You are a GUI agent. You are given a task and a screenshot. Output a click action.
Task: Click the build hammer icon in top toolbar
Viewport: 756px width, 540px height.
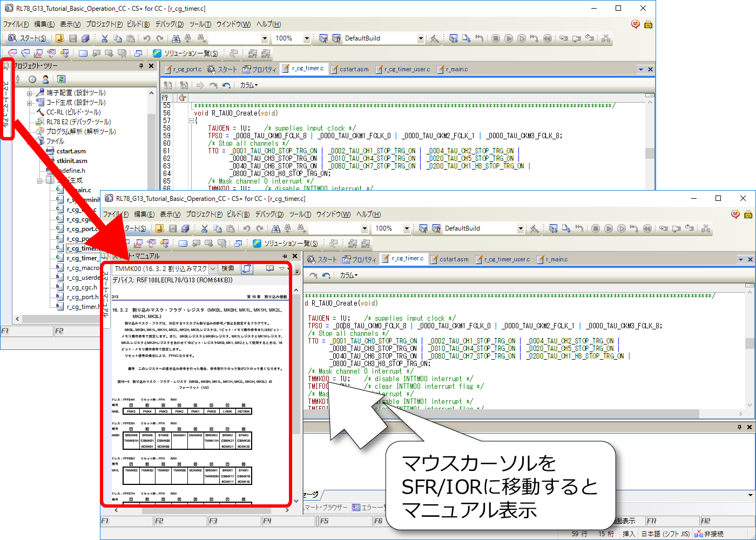[434, 38]
